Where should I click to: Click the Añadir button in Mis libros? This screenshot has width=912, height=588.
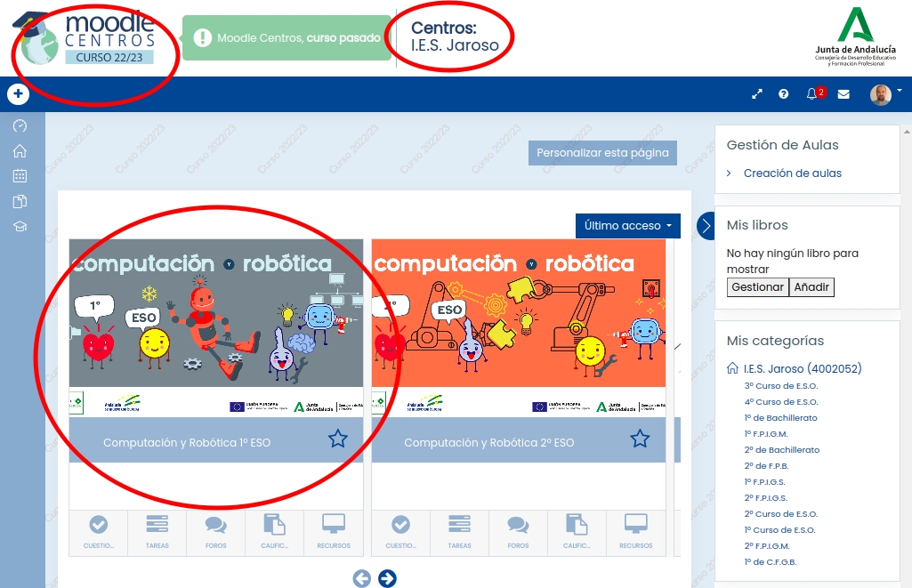pyautogui.click(x=811, y=286)
